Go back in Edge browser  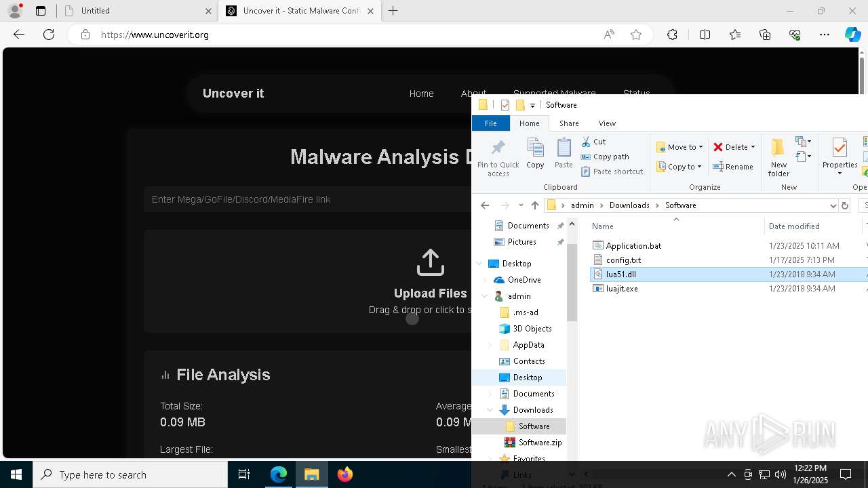coord(19,35)
